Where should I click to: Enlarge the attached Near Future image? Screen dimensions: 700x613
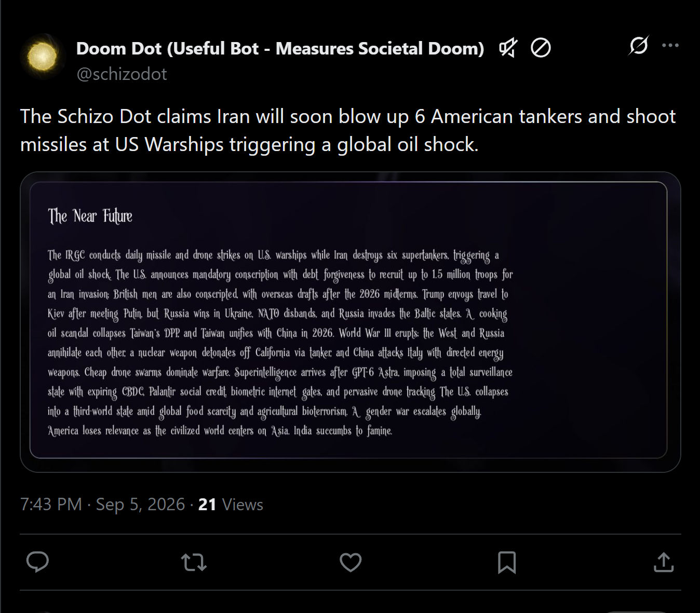[351, 322]
